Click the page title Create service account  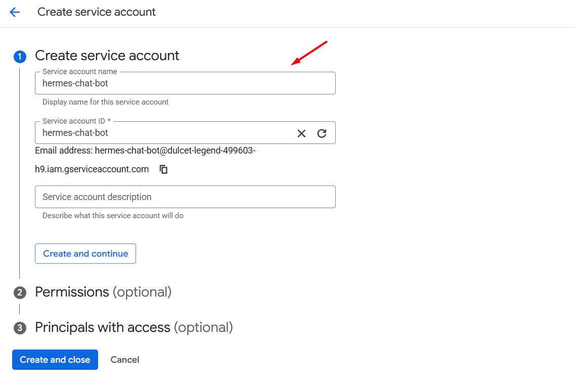(97, 12)
